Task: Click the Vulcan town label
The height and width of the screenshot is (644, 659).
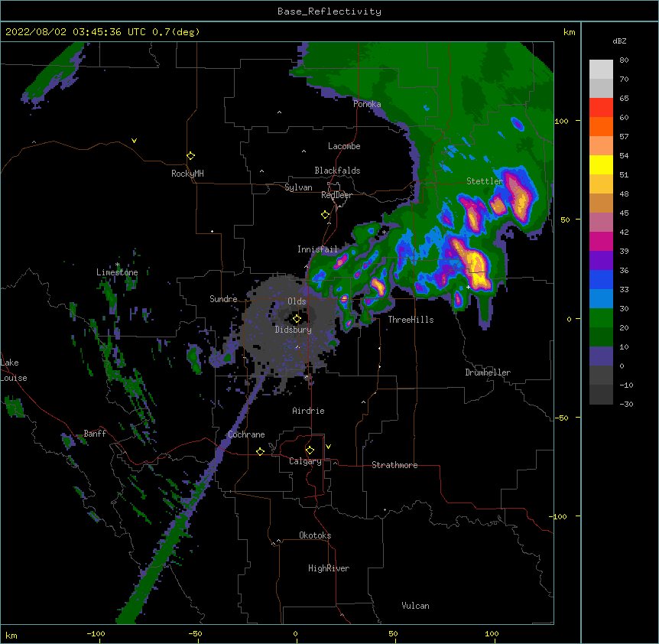Action: (x=415, y=606)
